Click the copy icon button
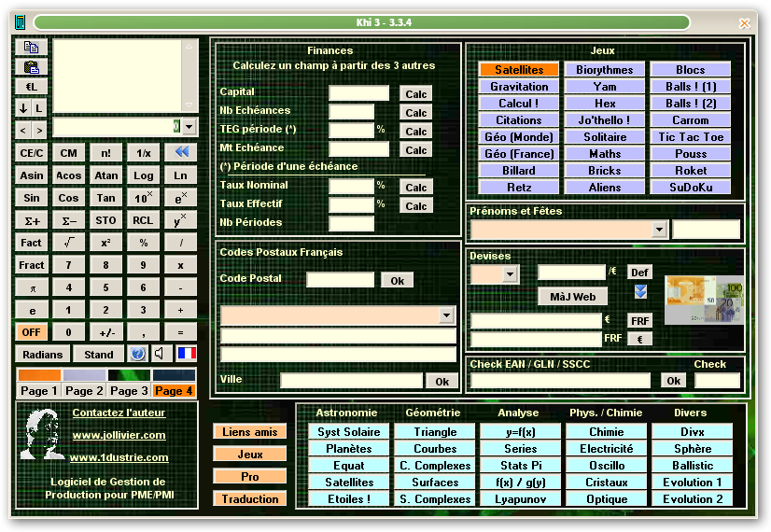This screenshot has width=771, height=532. (31, 48)
